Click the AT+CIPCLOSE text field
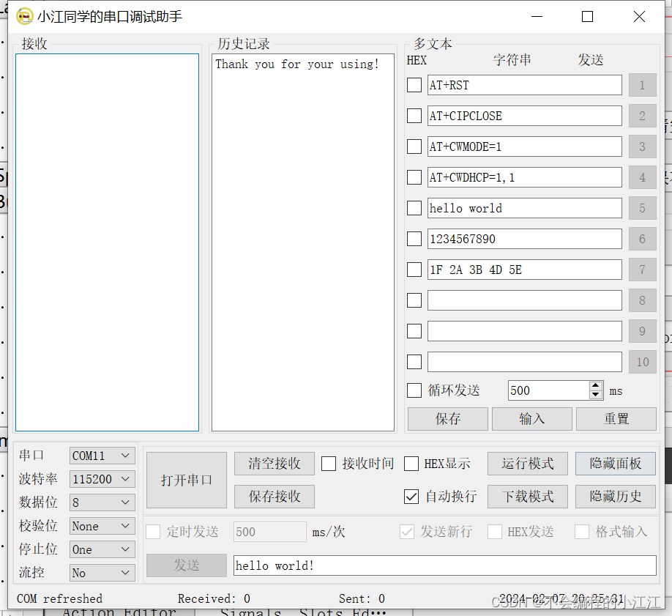 525,116
